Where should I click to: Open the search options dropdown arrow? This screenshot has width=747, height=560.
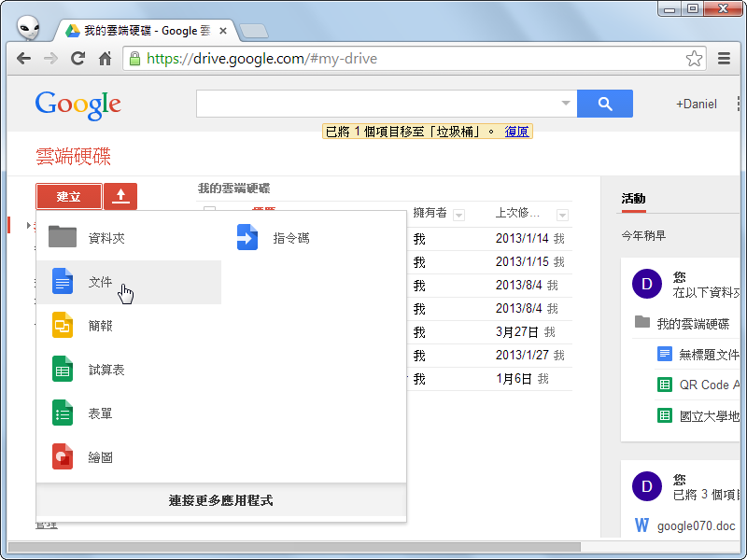pyautogui.click(x=566, y=103)
